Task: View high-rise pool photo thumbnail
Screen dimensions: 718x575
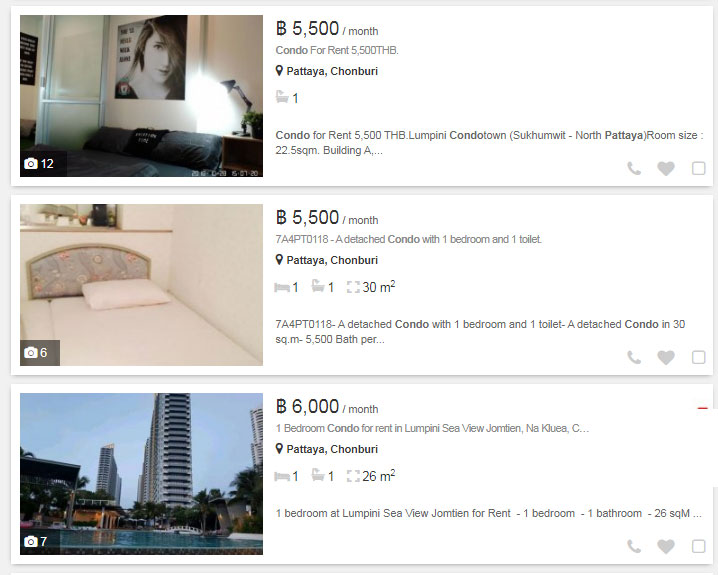Action: pyautogui.click(x=141, y=474)
